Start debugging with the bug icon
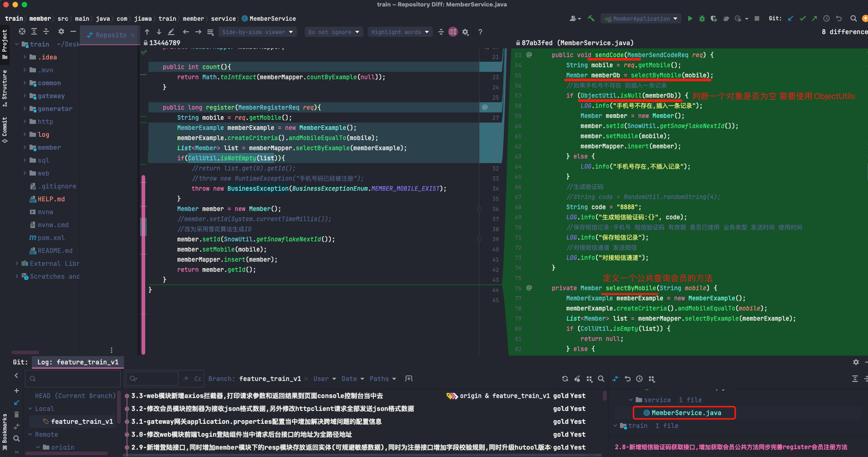The height and width of the screenshot is (457, 868). 702,18
